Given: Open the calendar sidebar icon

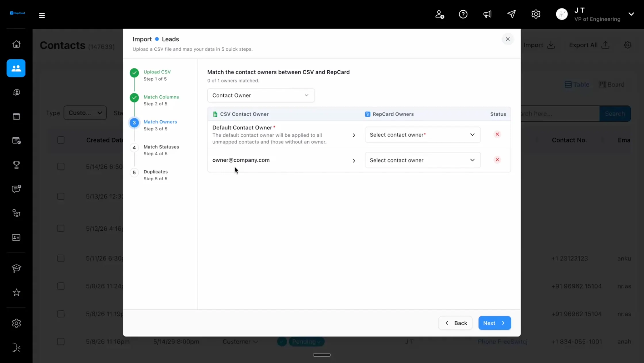Looking at the screenshot, I should pos(16,117).
